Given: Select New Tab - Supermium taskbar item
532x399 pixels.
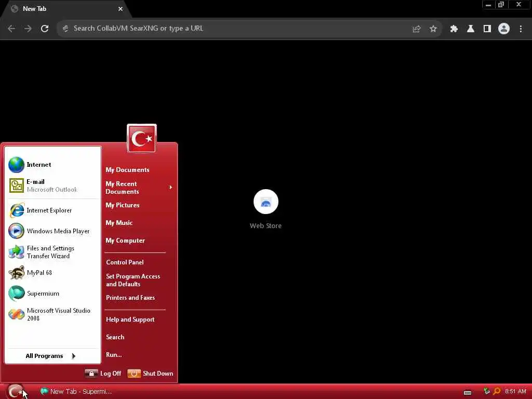Looking at the screenshot, I should [76, 392].
